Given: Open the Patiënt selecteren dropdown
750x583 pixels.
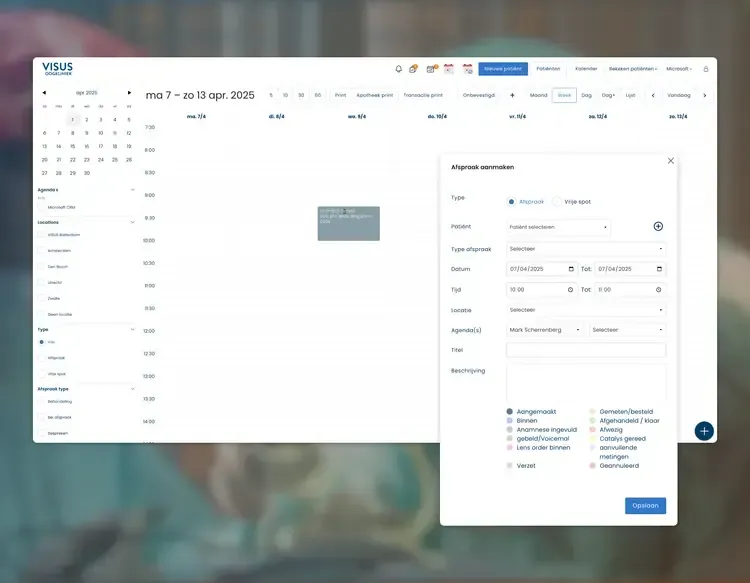Looking at the screenshot, I should (x=558, y=227).
